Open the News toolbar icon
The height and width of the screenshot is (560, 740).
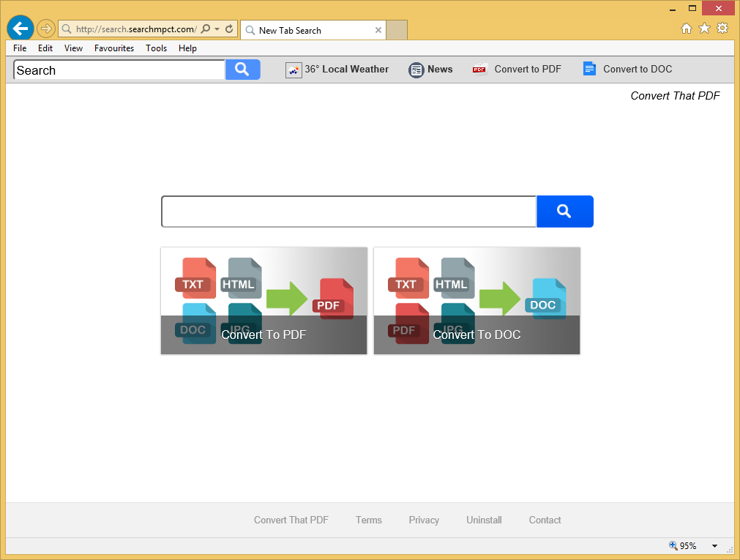tap(430, 70)
